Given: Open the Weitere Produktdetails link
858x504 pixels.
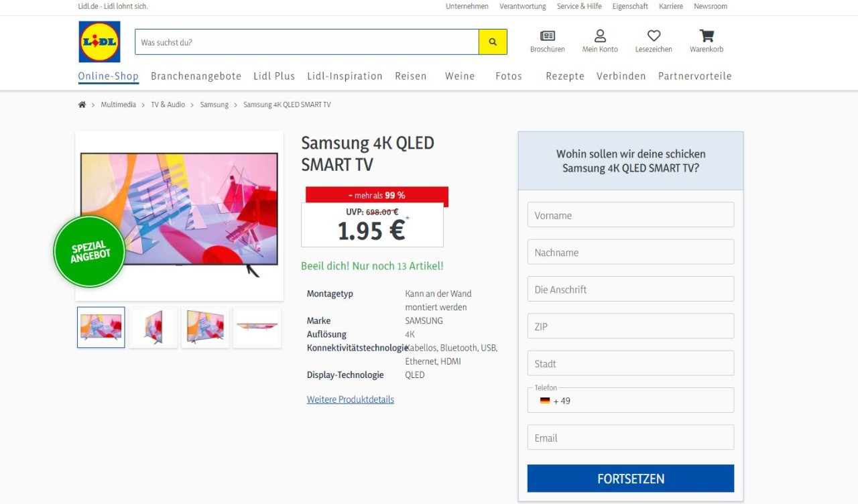Looking at the screenshot, I should coord(351,399).
